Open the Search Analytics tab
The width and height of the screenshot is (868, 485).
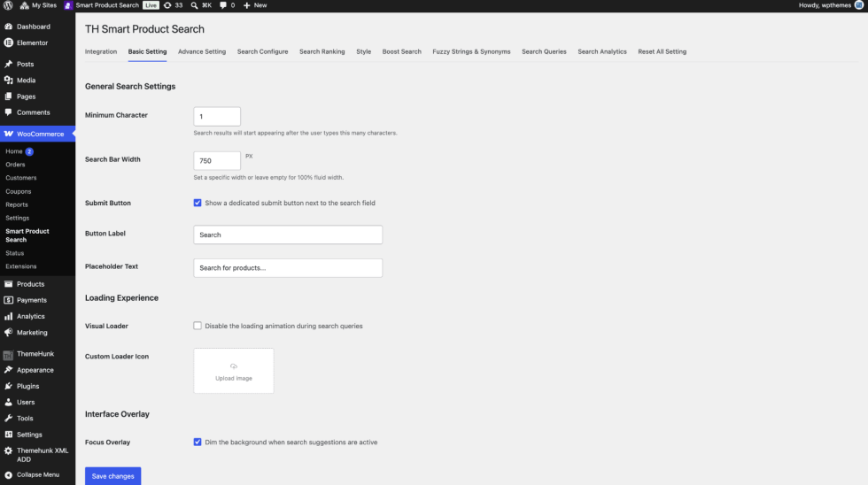(x=602, y=51)
